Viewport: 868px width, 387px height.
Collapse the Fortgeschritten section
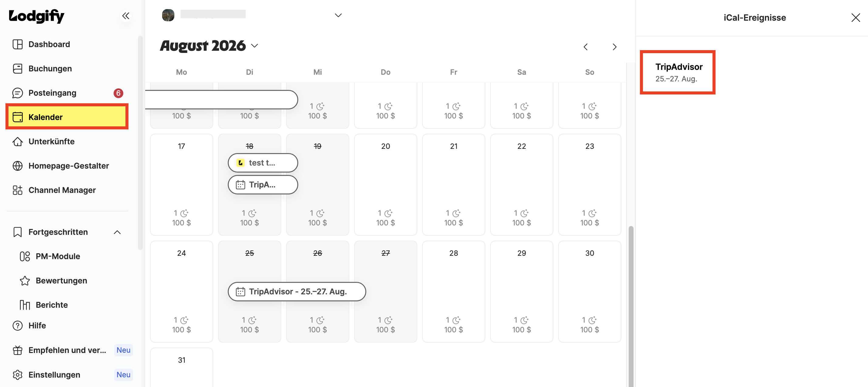[x=117, y=232]
